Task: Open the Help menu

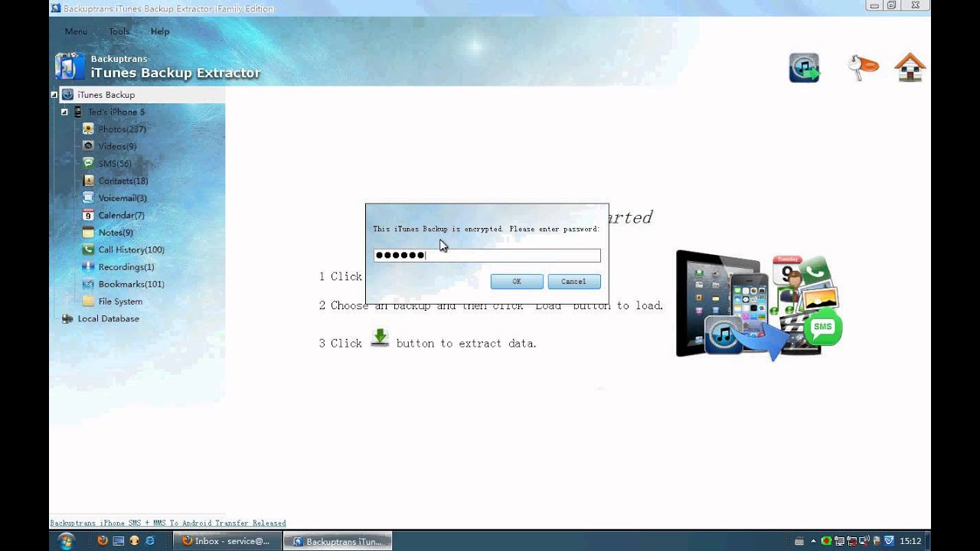Action: (x=160, y=31)
